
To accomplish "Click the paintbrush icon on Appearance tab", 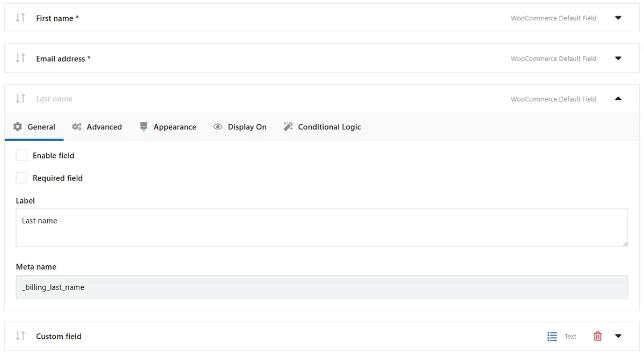I will [143, 127].
